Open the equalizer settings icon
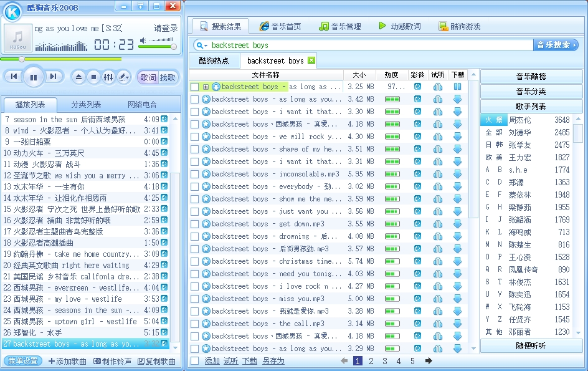Screen dimensions: 588x371 pyautogui.click(x=108, y=77)
